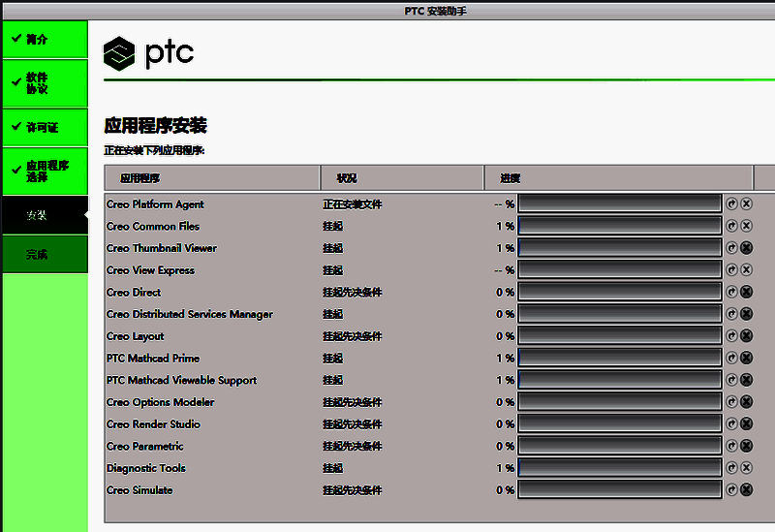This screenshot has height=532, width=775.
Task: Click the cancel icon for Diagnostic Tools
Action: click(x=746, y=468)
